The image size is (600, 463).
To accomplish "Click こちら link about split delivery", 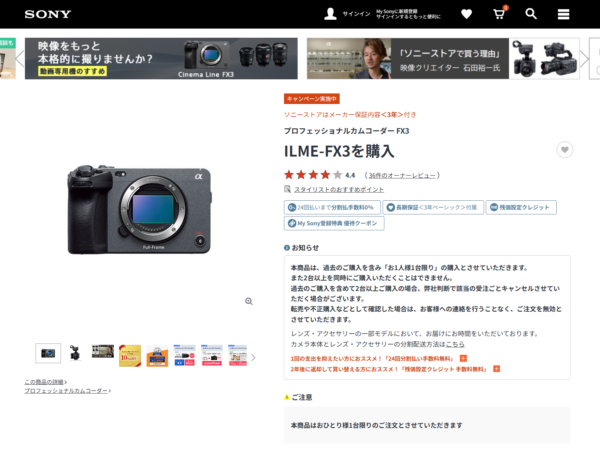I will (x=455, y=344).
